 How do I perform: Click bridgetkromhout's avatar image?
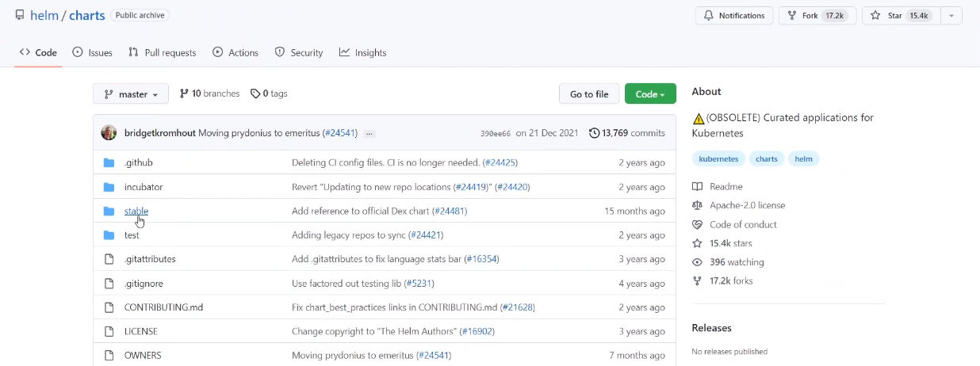109,133
